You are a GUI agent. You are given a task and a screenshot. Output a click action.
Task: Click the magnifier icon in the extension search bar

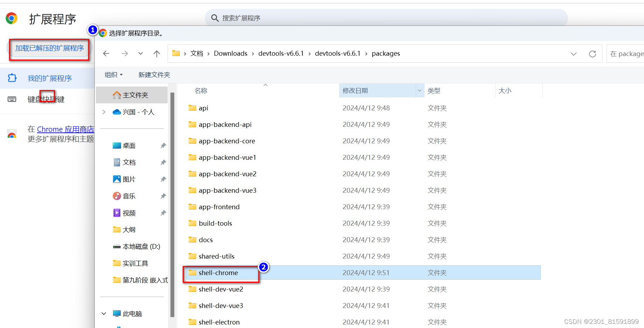215,18
